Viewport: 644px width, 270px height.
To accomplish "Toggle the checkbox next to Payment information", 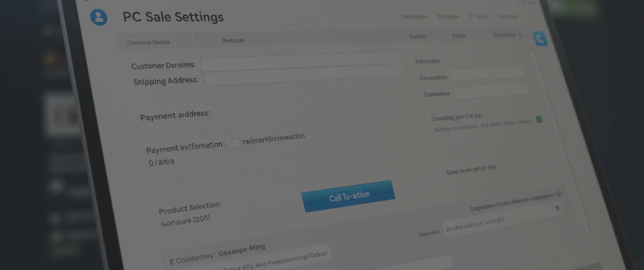I will coord(236,143).
